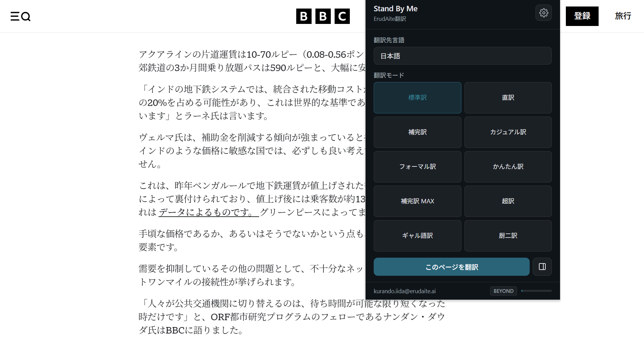The height and width of the screenshot is (339, 644).
Task: Click the BBC logo
Action: click(x=323, y=16)
